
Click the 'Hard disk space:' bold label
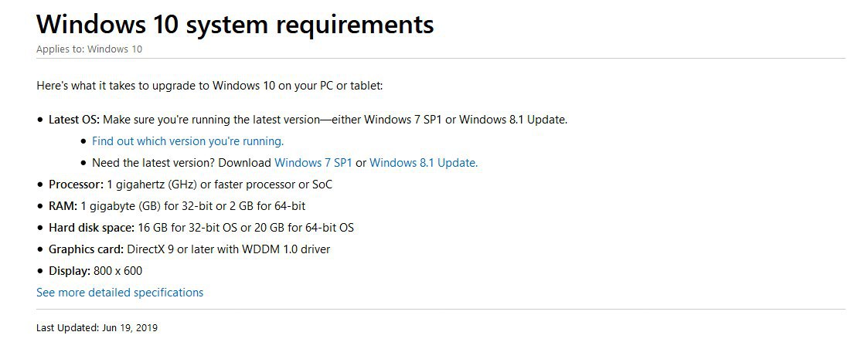tap(91, 228)
